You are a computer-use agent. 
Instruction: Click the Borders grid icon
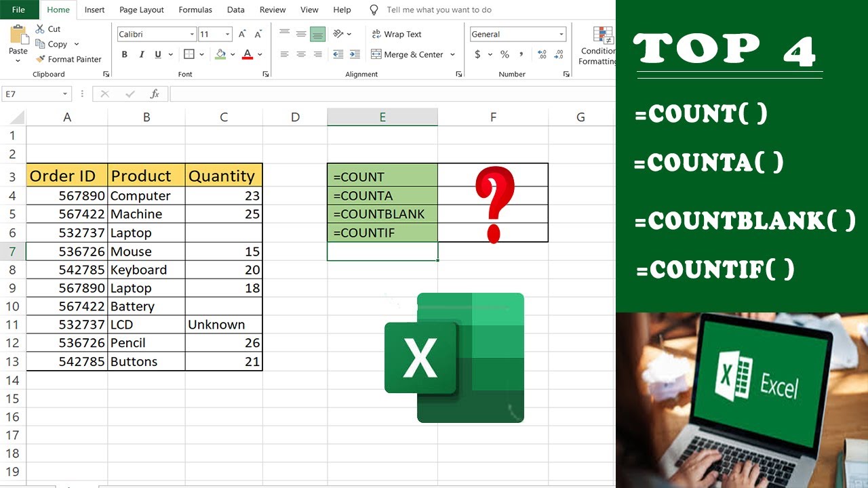[x=189, y=54]
